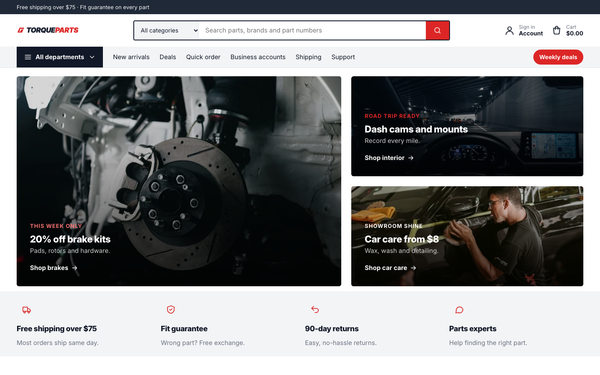Click the Car care from $8 banner
This screenshot has width=600, height=375.
pyautogui.click(x=467, y=236)
